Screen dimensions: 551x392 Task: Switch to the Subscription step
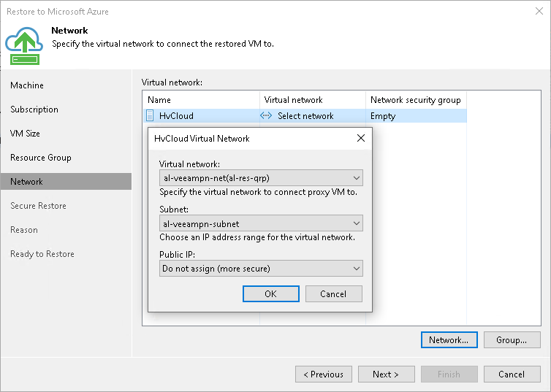34,109
